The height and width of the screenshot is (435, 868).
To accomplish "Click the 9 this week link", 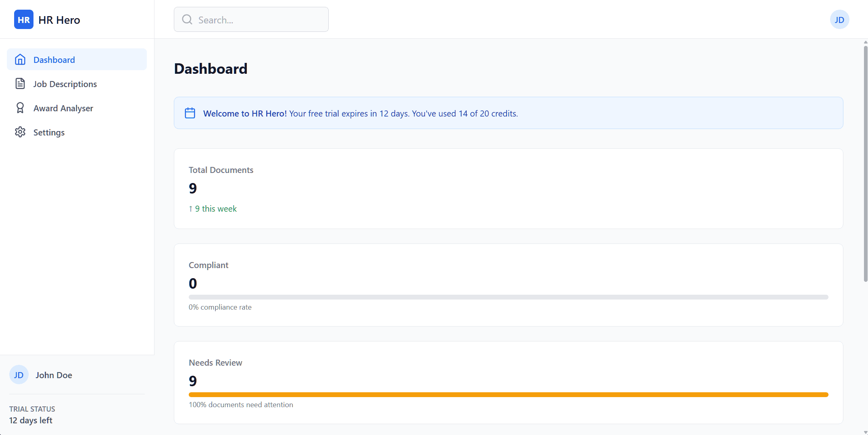I will [213, 208].
